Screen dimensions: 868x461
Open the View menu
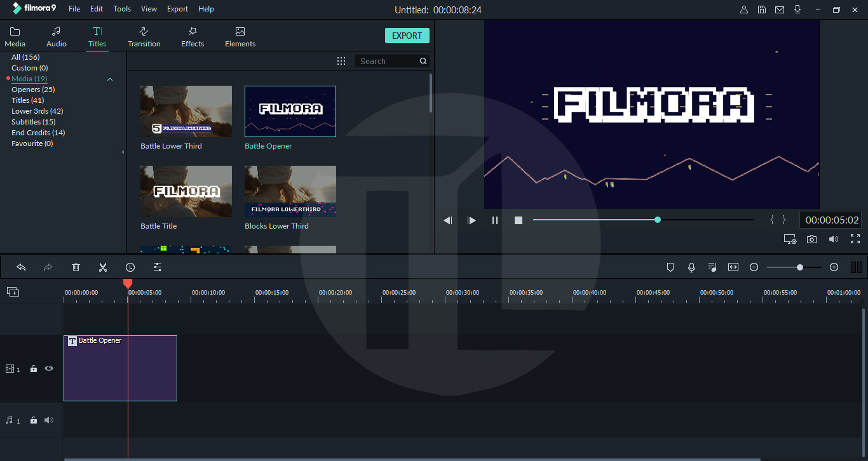click(x=149, y=9)
